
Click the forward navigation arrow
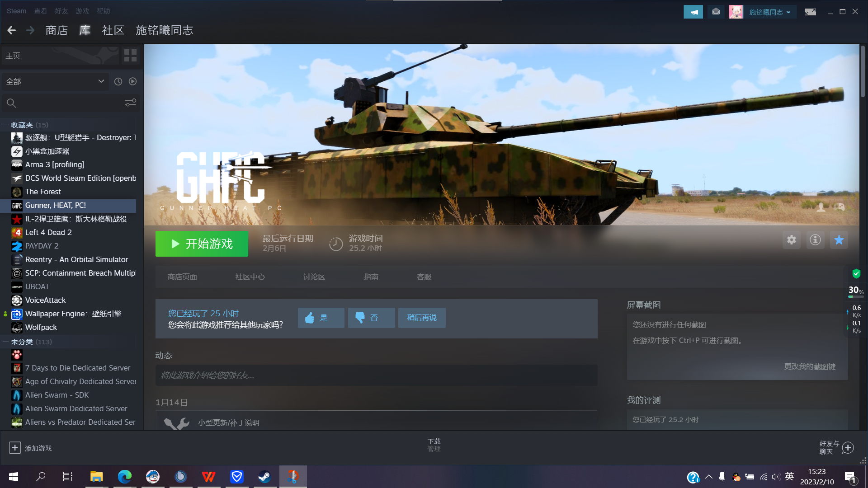point(30,30)
